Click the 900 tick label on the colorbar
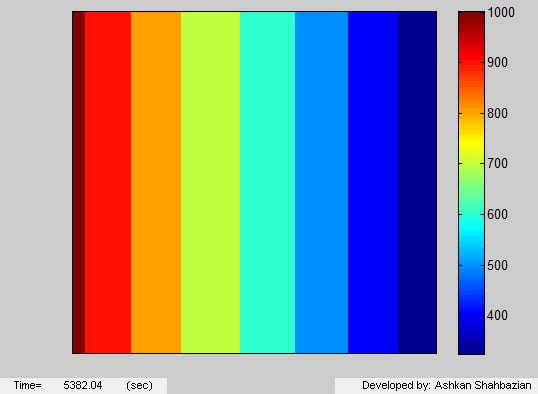 coord(498,63)
